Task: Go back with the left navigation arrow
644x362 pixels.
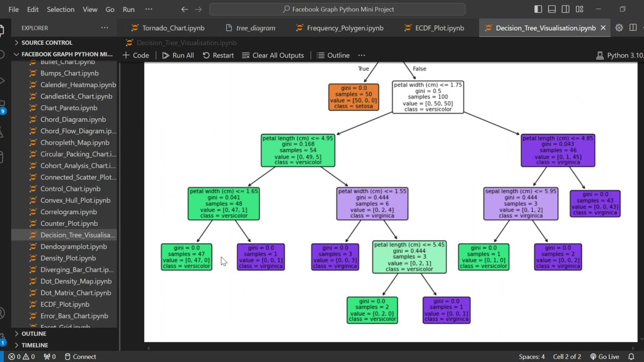Action: (185, 9)
